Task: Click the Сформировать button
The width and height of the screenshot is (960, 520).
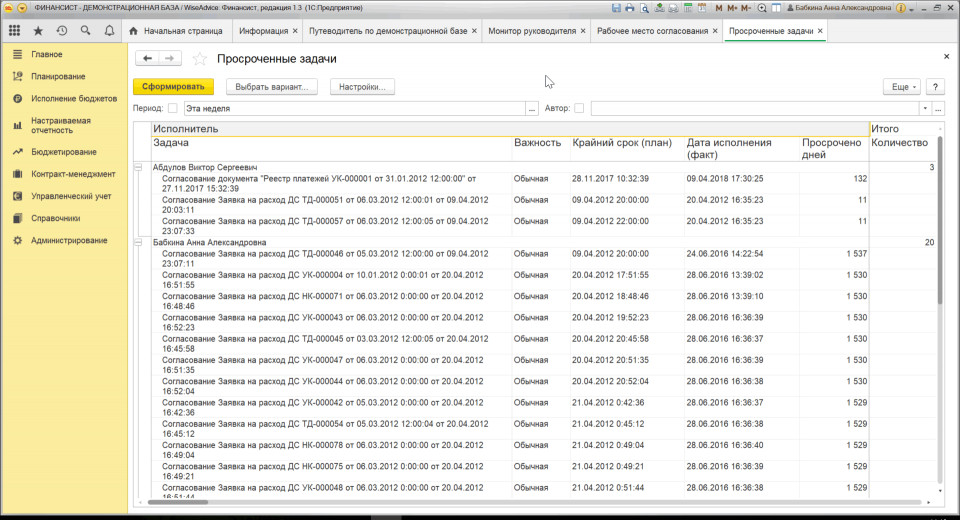Action: click(x=173, y=87)
